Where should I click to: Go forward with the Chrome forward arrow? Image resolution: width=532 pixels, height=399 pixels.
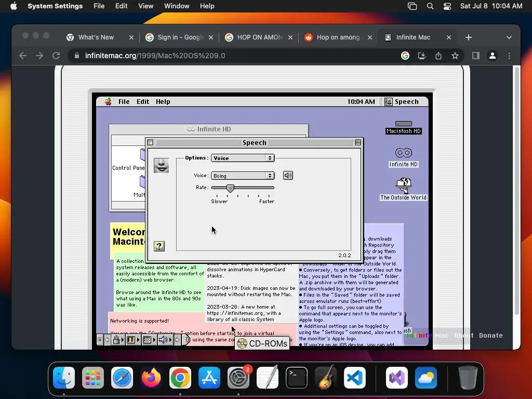[x=39, y=56]
